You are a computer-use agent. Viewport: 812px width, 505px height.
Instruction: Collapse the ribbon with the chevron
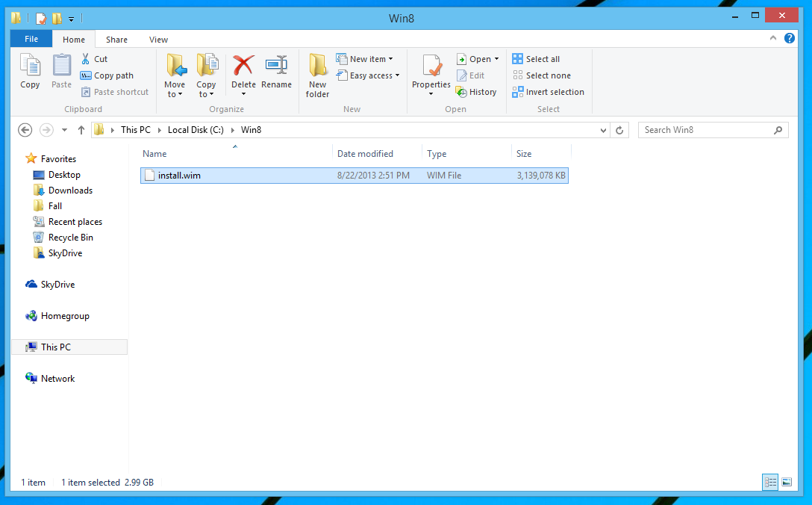coord(774,38)
